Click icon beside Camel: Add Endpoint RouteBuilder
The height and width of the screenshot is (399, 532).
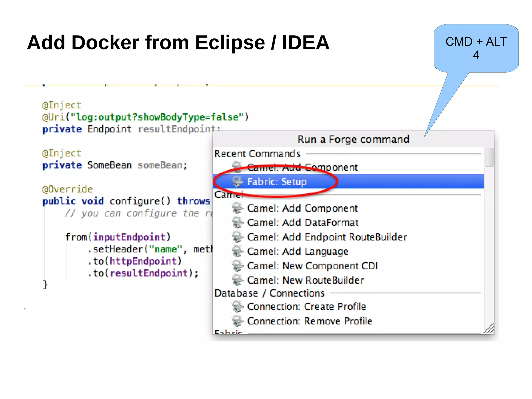coord(237,237)
